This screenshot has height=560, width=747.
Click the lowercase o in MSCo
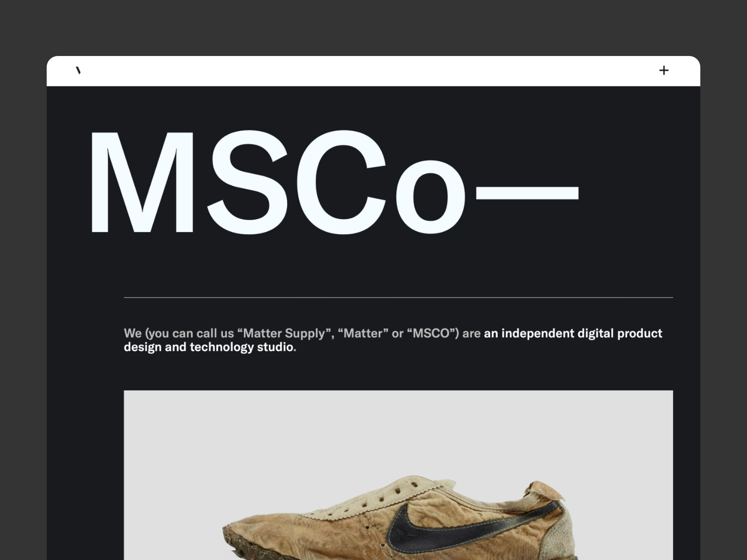pyautogui.click(x=430, y=197)
